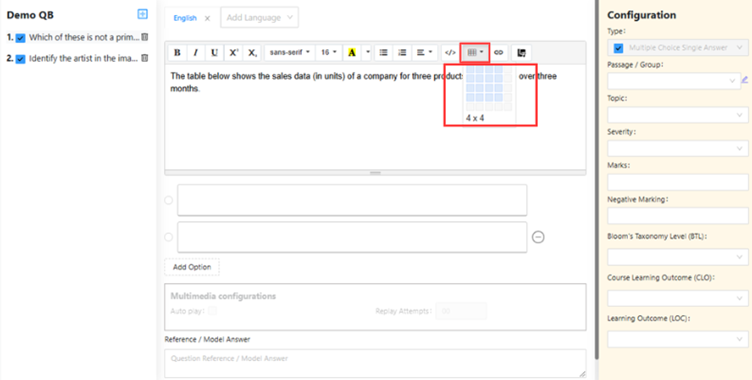Open the Bloom's Taxonomy Level dropdown
This screenshot has width=752, height=380.
(678, 257)
